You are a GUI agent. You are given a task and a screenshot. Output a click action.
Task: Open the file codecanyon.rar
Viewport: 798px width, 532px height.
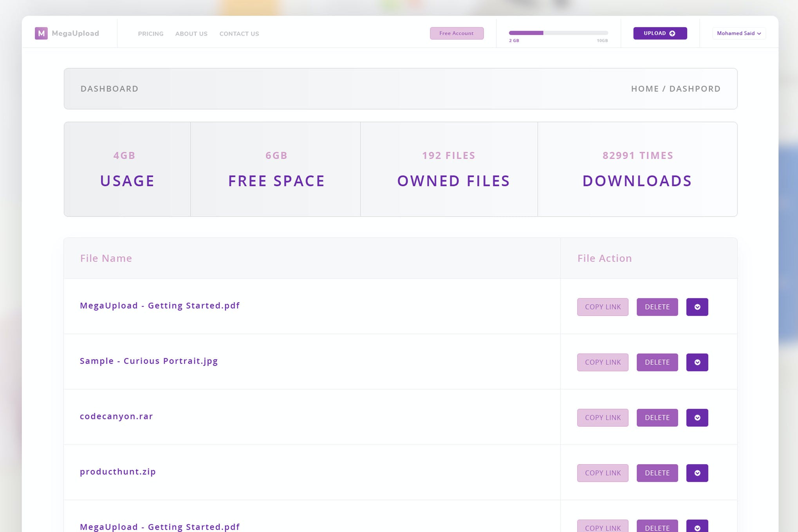(116, 416)
